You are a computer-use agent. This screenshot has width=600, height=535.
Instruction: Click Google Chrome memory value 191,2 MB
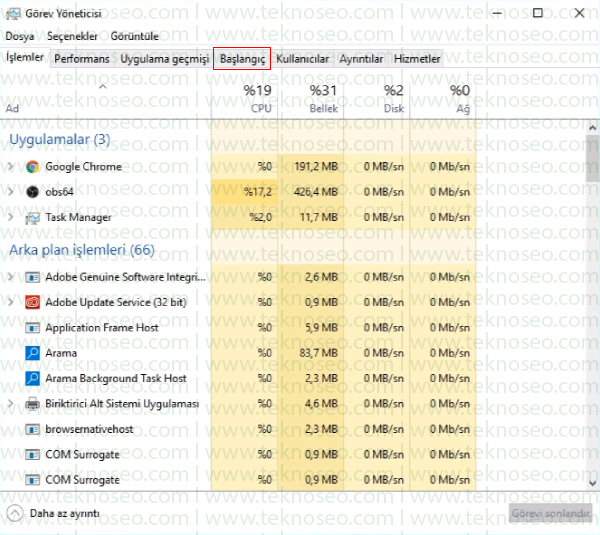(x=316, y=166)
